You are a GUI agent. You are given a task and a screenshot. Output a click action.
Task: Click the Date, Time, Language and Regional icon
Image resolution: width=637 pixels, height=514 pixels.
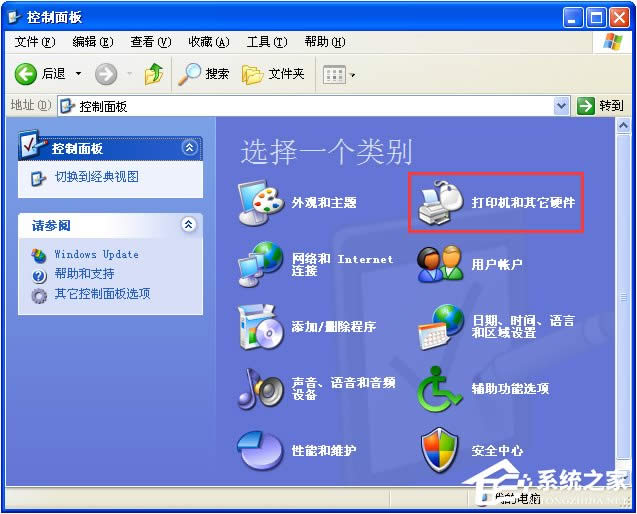point(441,326)
